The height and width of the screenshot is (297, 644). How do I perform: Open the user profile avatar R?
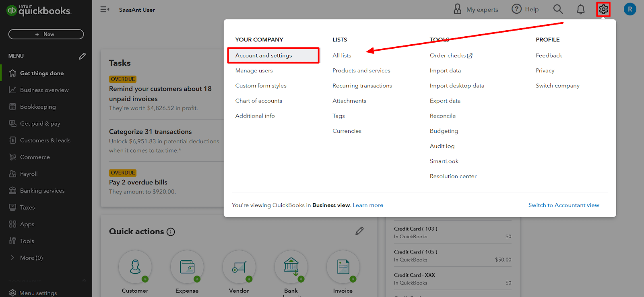[x=630, y=9]
